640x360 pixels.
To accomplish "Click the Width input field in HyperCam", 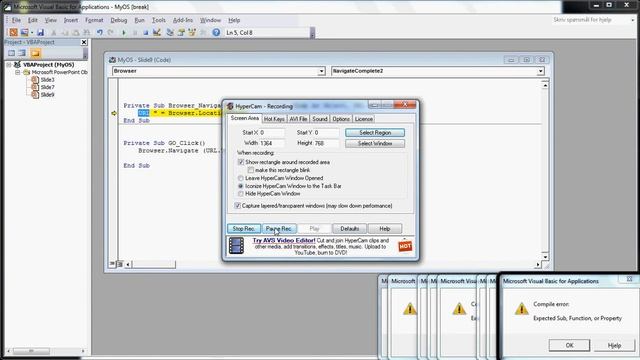I will coord(271,143).
